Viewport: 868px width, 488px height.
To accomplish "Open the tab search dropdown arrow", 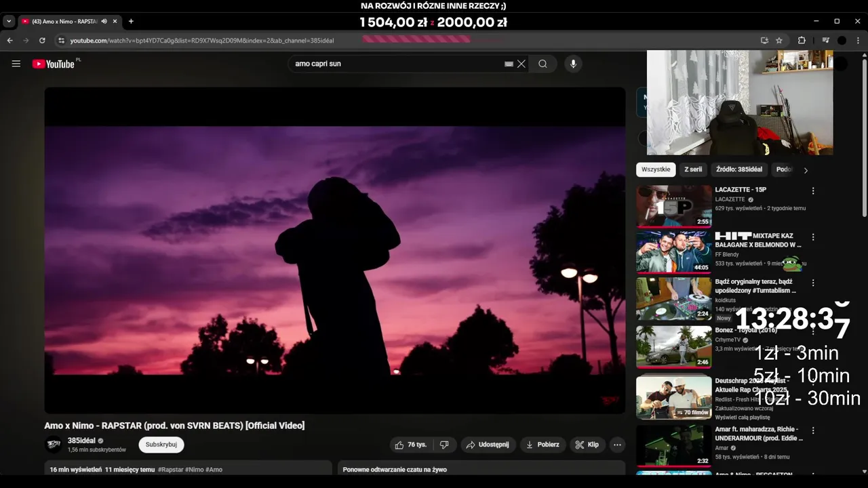I will (9, 22).
